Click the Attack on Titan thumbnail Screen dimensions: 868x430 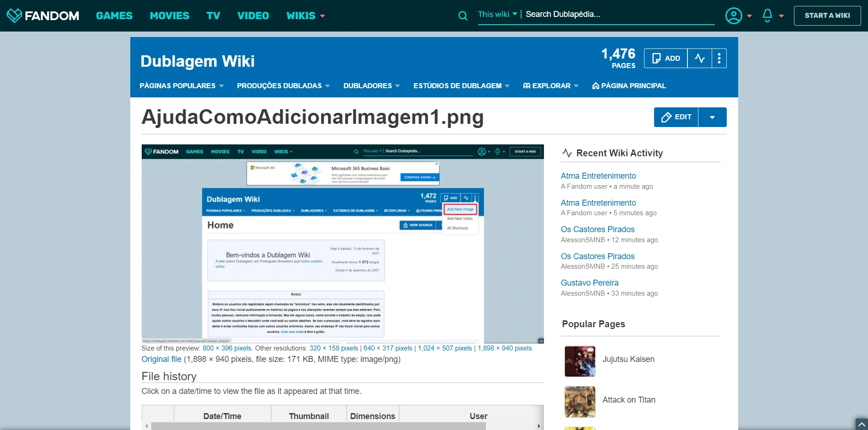[x=580, y=402]
